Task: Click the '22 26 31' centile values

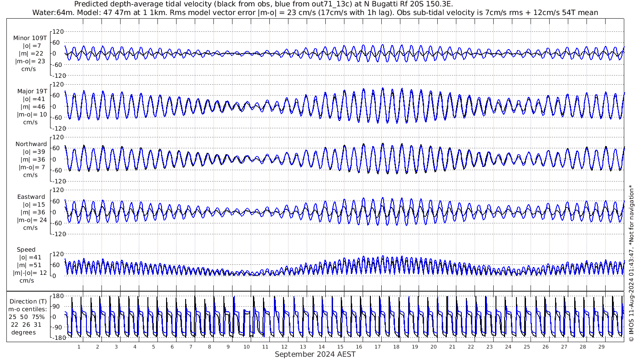Action: coord(26,325)
